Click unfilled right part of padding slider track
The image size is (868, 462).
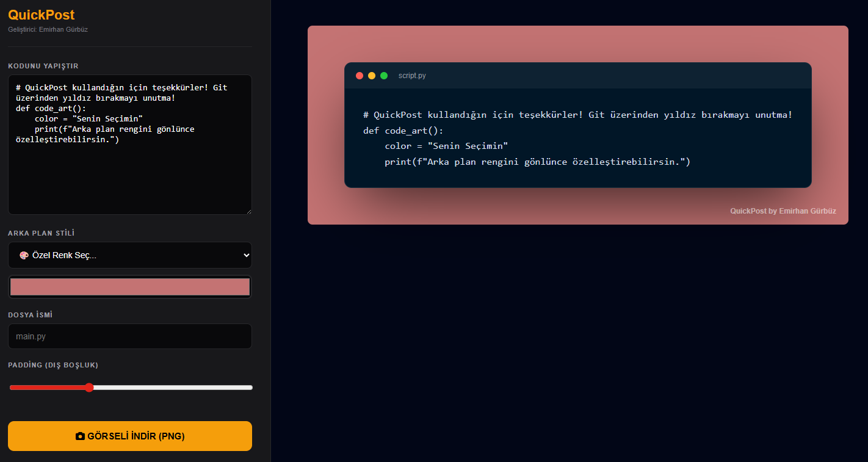click(173, 388)
